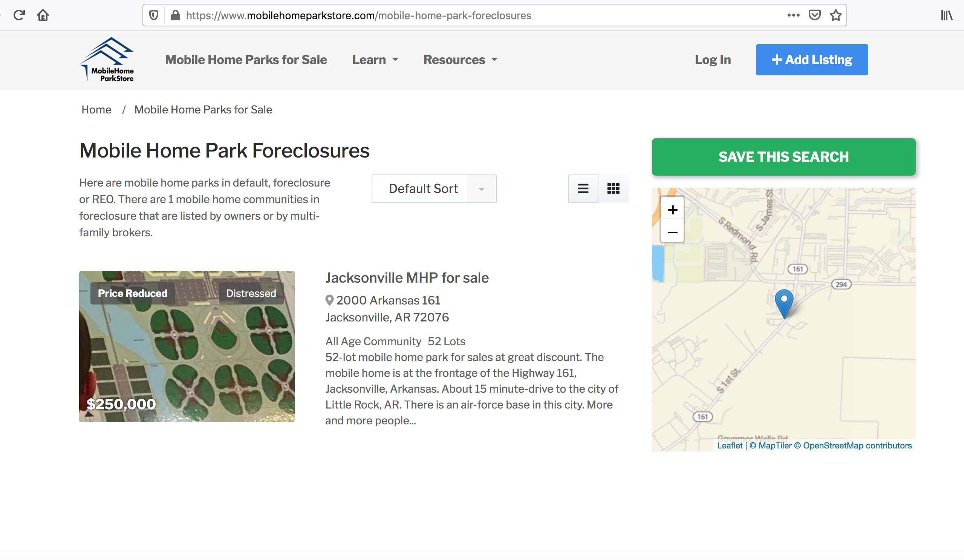This screenshot has height=560, width=964.
Task: Open the browser Library icon
Action: 946,15
